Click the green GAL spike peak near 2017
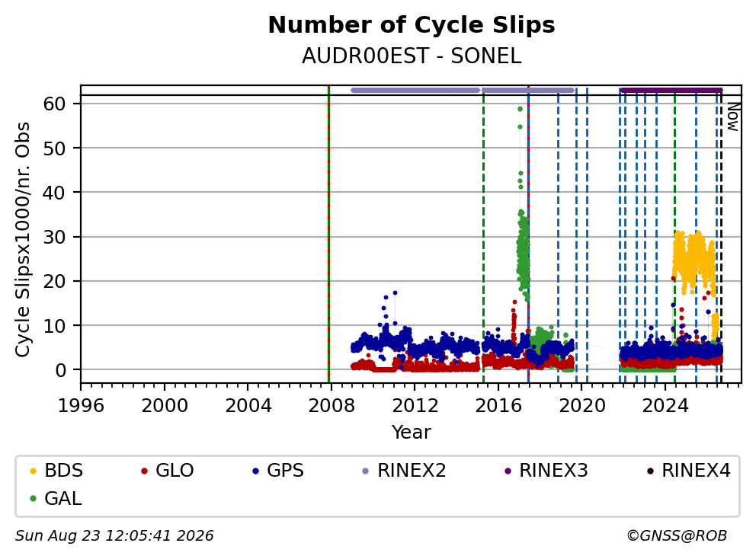756x559 pixels. (520, 109)
